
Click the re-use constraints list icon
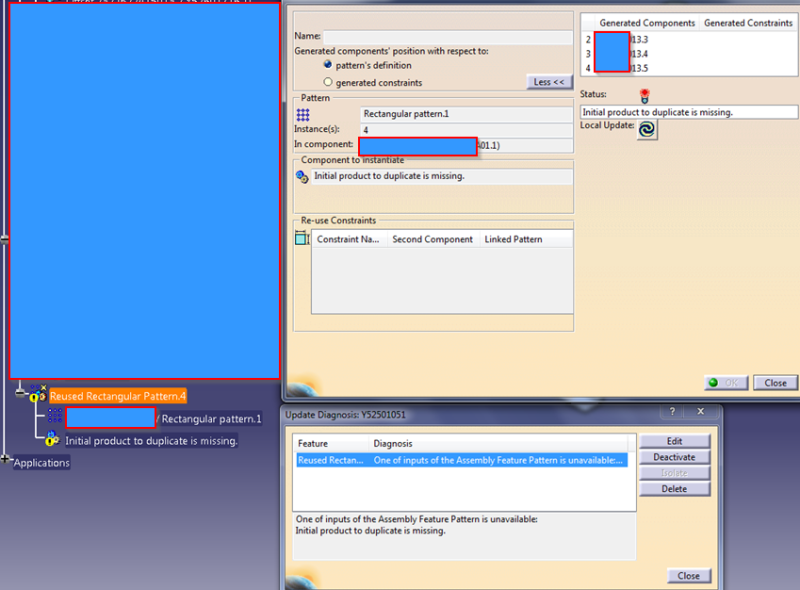click(x=302, y=238)
